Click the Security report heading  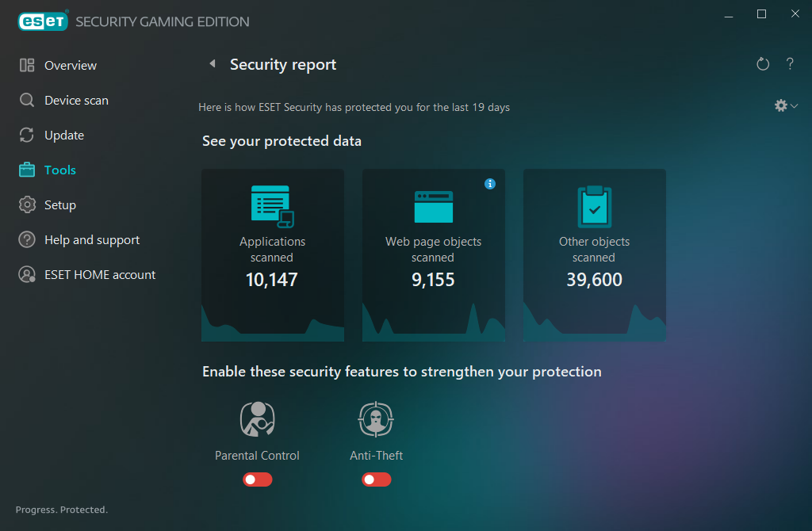pyautogui.click(x=283, y=65)
